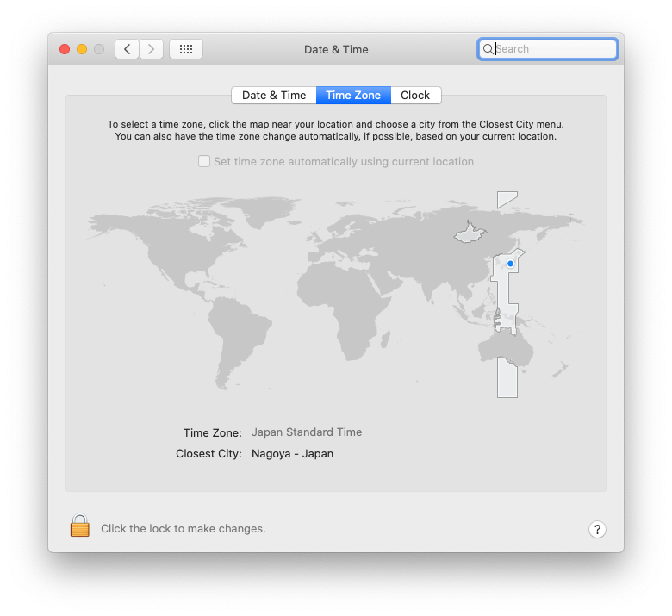Click the magnifying glass search icon

pyautogui.click(x=488, y=49)
